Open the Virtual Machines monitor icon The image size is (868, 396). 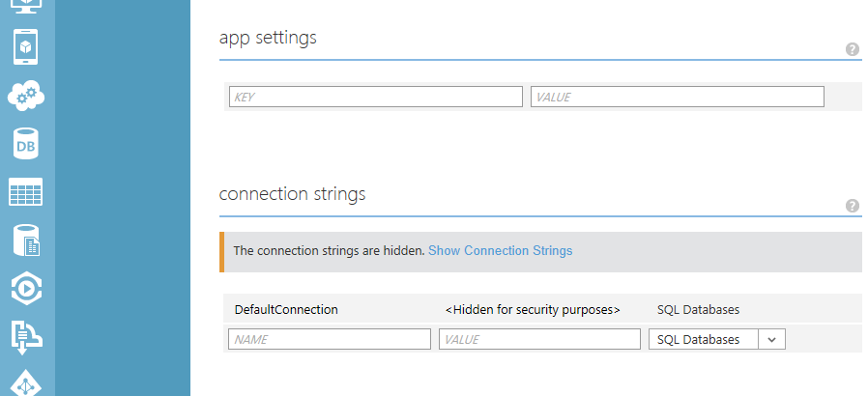25,6
